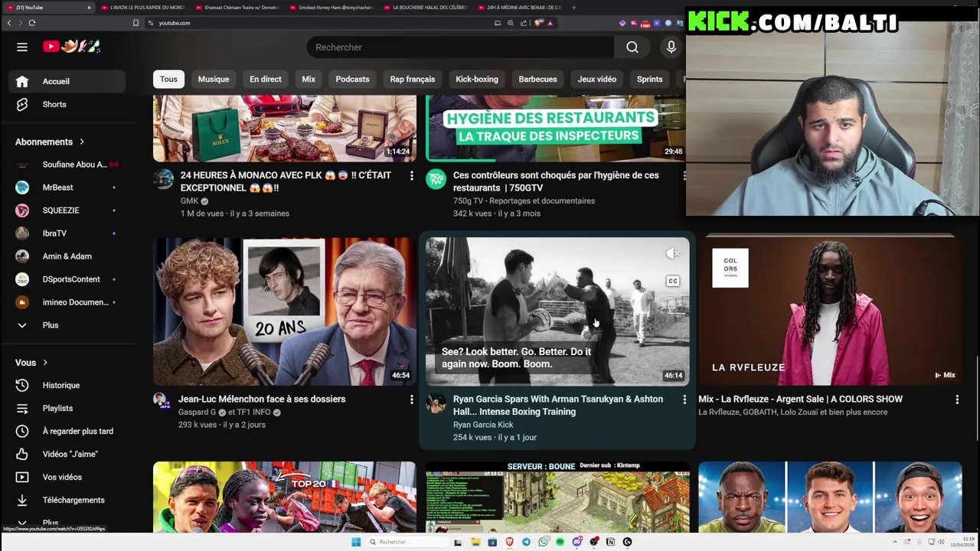Open Vos vidéos in the sidebar
Viewport: 980px width, 551px height.
coord(67,477)
